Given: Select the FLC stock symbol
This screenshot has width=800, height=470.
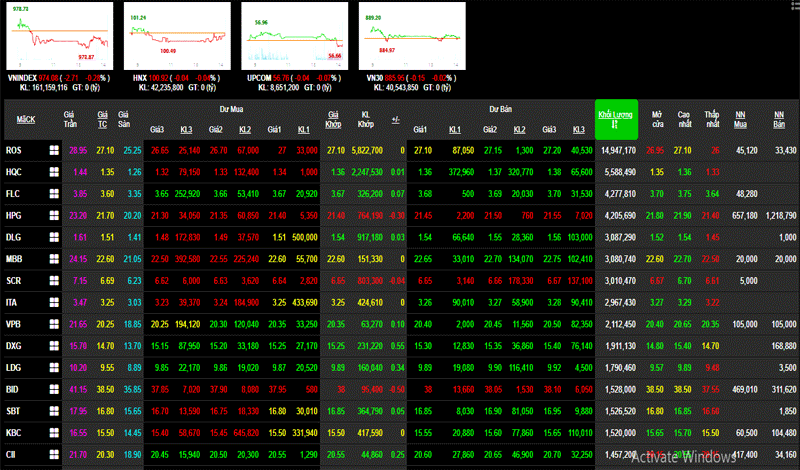Looking at the screenshot, I should [x=13, y=193].
